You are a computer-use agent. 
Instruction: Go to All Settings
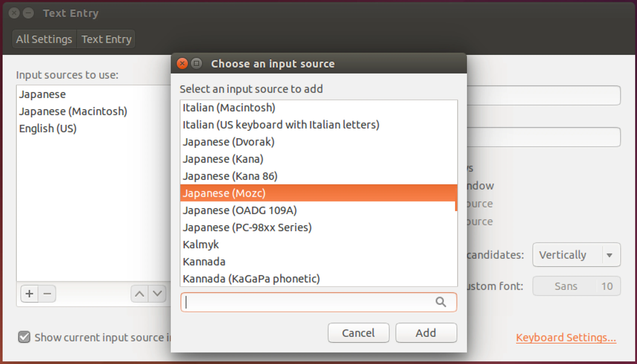[44, 39]
